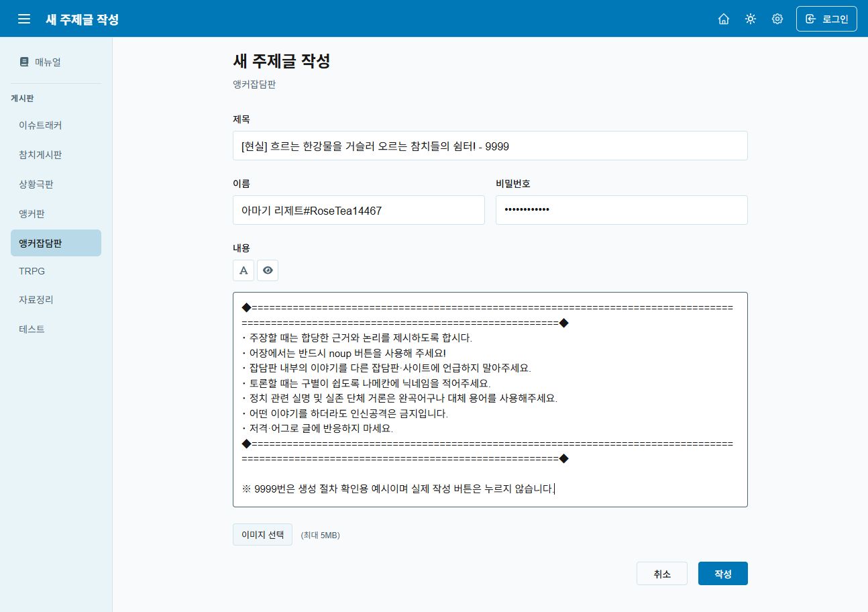
Task: Click the 앵커잡담판 subtitle under heading
Action: pyautogui.click(x=254, y=85)
